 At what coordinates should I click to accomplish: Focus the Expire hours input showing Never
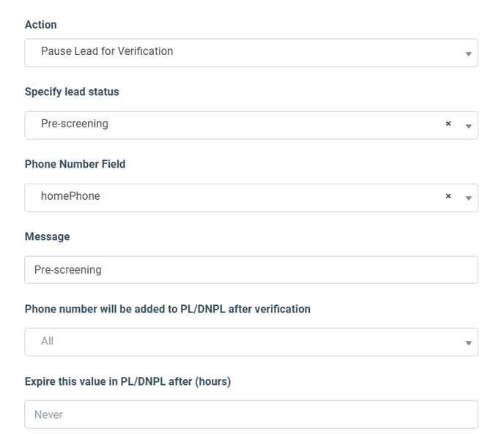click(251, 414)
